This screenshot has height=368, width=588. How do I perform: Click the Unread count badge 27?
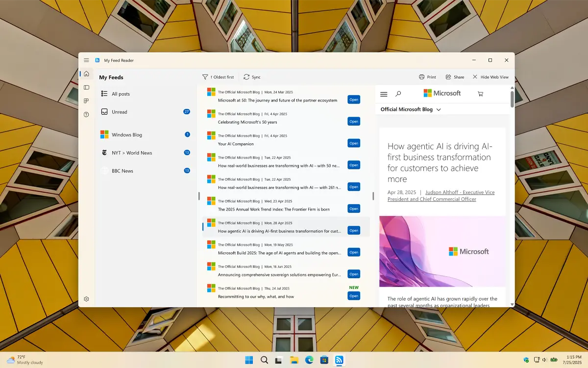(187, 112)
